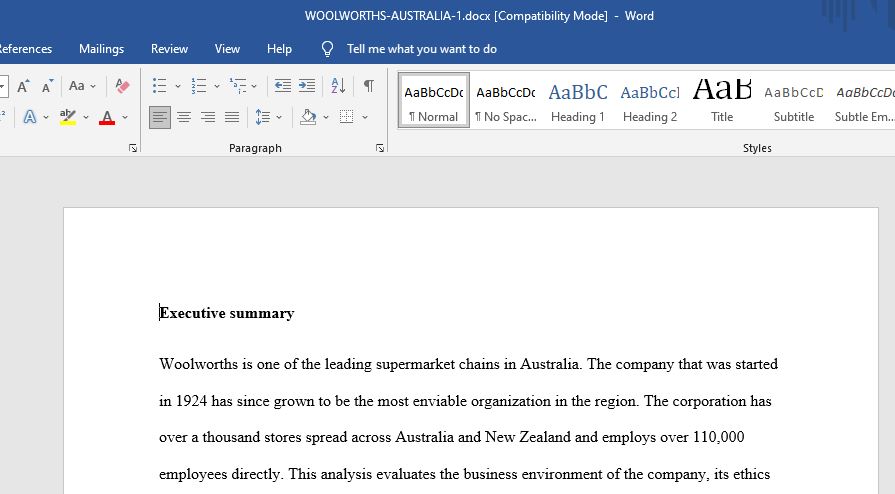This screenshot has height=494, width=895.
Task: Open borders dropdown arrow
Action: click(365, 117)
